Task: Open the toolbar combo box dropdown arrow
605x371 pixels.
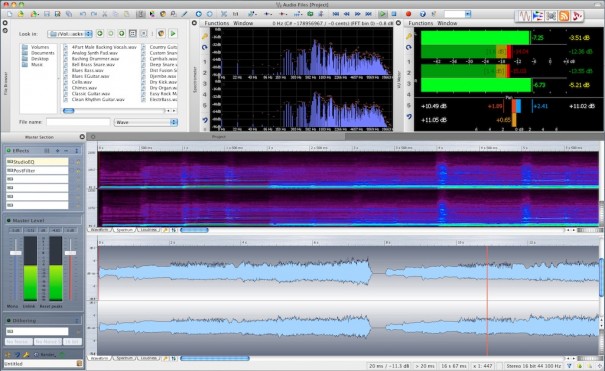Action: [468, 14]
